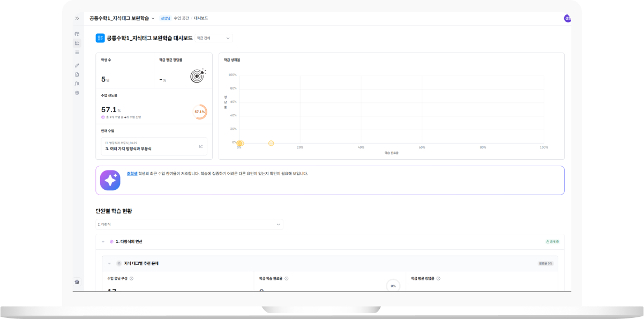Image resolution: width=644 pixels, height=319 pixels.
Task: Click the info icon beside 학급 학습 완료율
Action: [x=287, y=278]
